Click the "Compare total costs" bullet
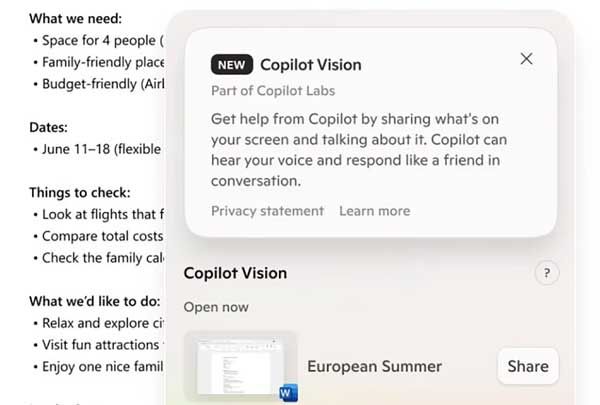Image resolution: width=600 pixels, height=405 pixels. click(100, 236)
